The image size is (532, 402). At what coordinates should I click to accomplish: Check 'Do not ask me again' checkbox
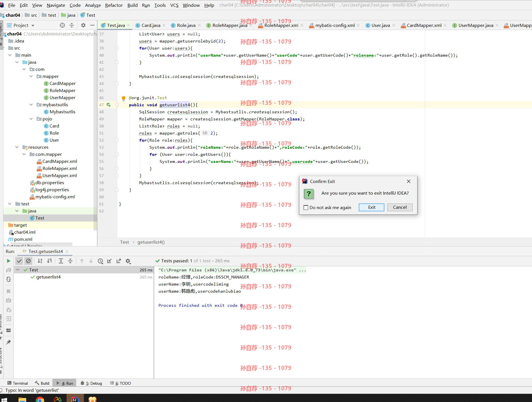point(306,208)
